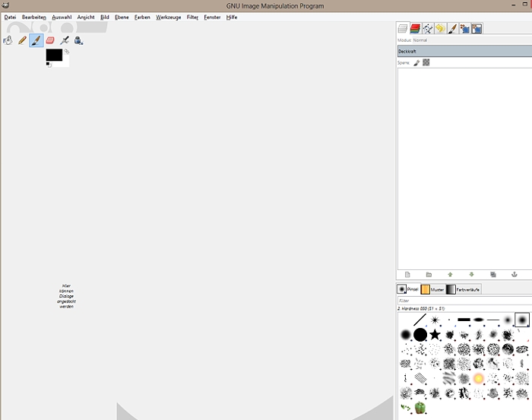The image size is (532, 420).
Task: Select the Eraser tool
Action: click(50, 40)
